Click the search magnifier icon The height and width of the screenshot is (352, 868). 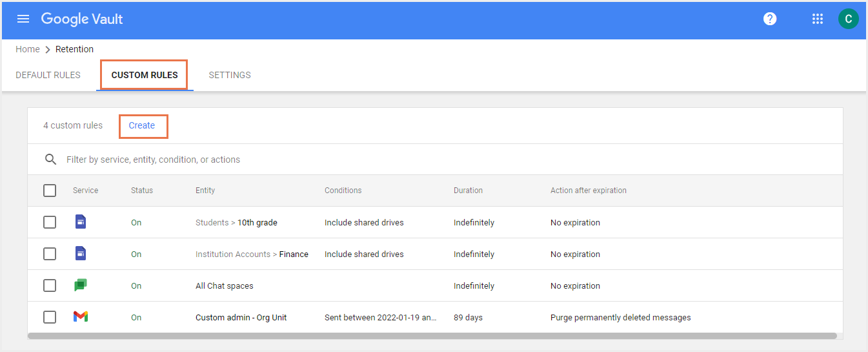tap(50, 160)
